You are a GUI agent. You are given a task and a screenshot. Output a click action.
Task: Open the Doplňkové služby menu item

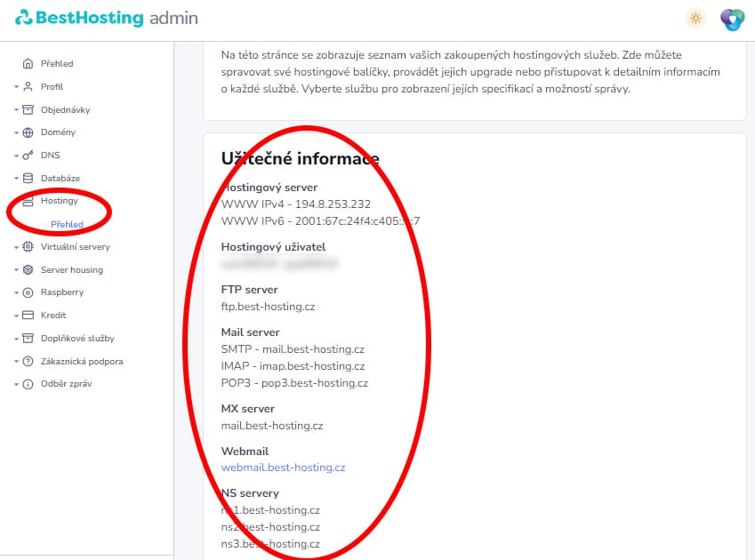click(x=77, y=338)
